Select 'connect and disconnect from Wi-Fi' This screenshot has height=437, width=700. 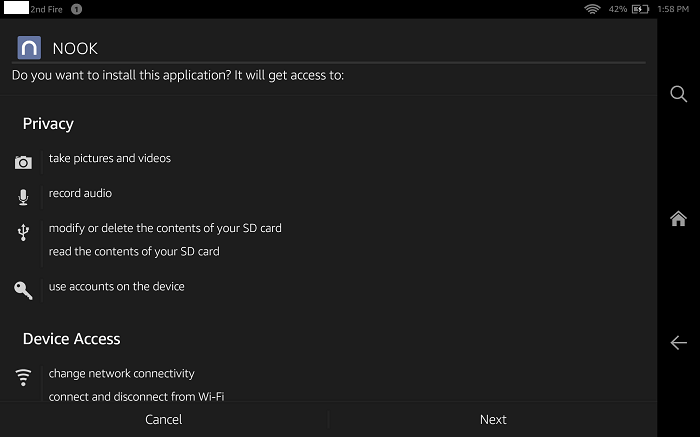(137, 396)
